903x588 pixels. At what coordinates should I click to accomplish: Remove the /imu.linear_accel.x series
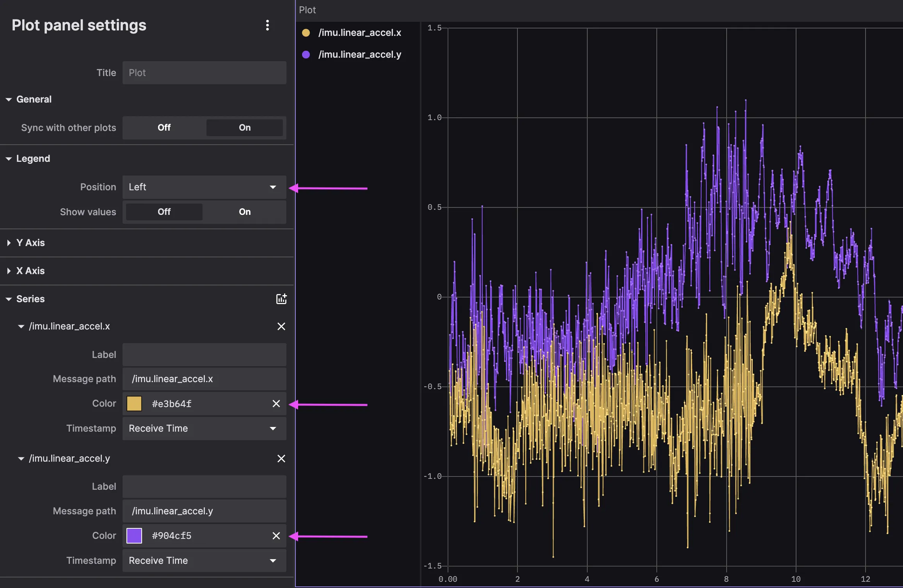[x=281, y=326]
